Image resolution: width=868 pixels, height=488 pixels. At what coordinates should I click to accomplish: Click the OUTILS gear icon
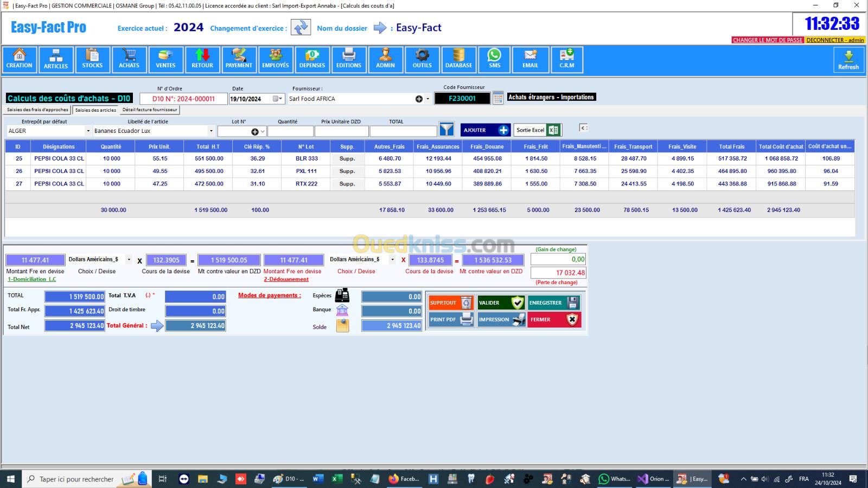[x=422, y=59]
